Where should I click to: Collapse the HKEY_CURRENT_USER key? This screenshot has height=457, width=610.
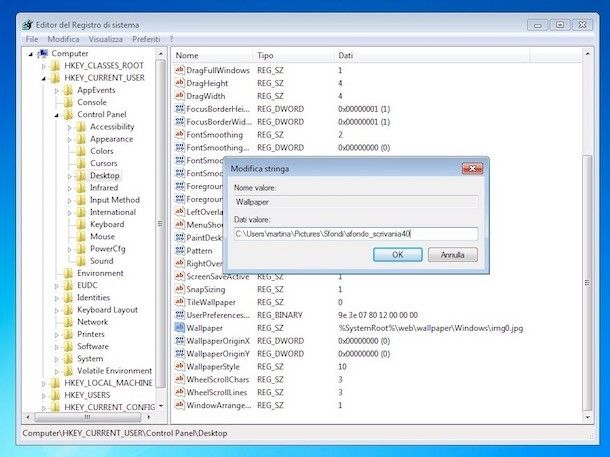[x=44, y=79]
